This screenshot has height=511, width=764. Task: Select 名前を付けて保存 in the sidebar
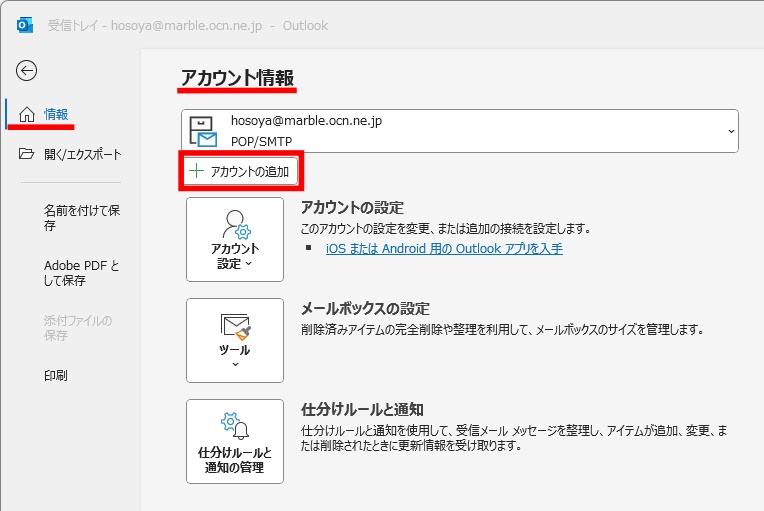(x=82, y=218)
